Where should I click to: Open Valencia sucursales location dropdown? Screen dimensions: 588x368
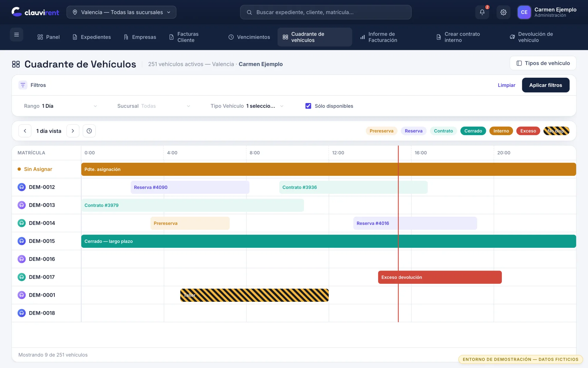121,12
